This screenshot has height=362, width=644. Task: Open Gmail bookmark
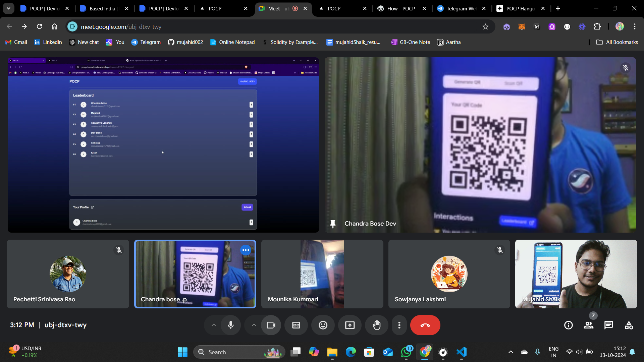(x=16, y=42)
